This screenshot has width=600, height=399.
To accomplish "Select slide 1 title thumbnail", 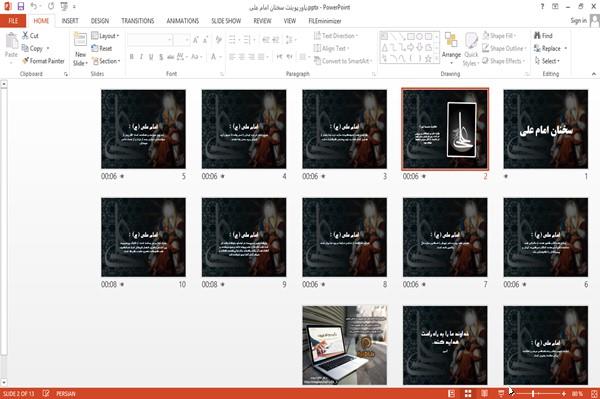I will [546, 129].
